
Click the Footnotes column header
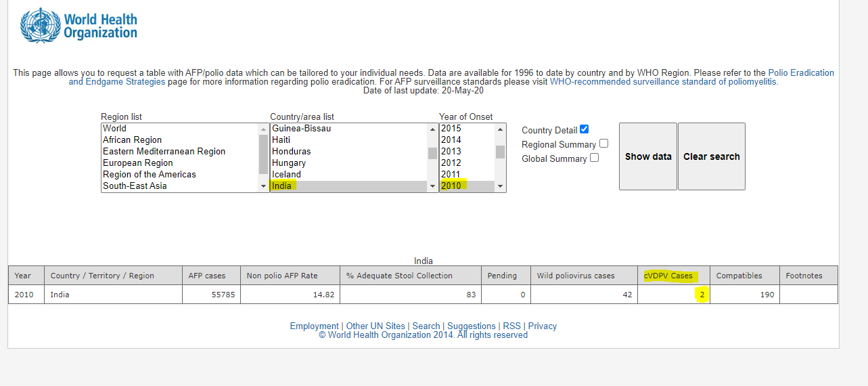click(x=808, y=276)
